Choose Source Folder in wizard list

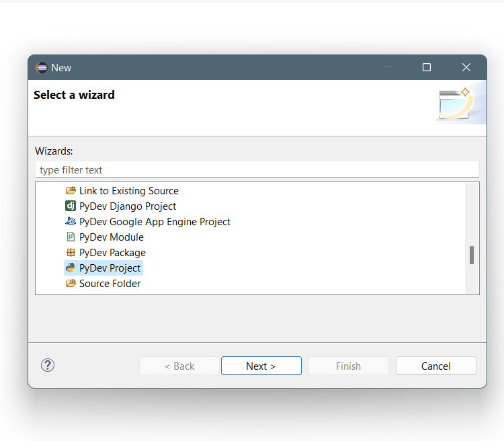pos(110,284)
